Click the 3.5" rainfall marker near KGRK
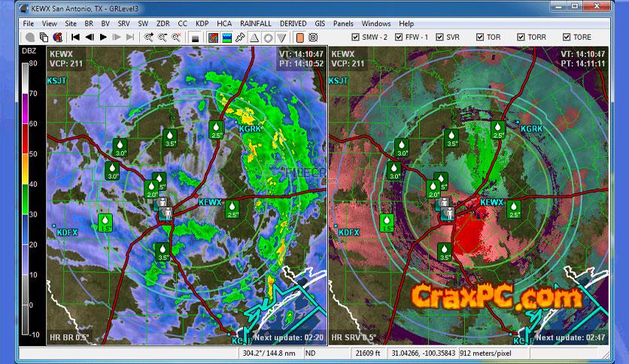Viewport: 629px width, 364px height. tap(170, 138)
